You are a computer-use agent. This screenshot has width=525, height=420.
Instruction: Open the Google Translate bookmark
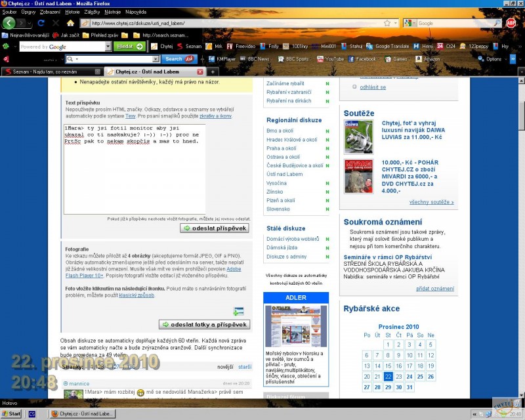pyautogui.click(x=388, y=46)
